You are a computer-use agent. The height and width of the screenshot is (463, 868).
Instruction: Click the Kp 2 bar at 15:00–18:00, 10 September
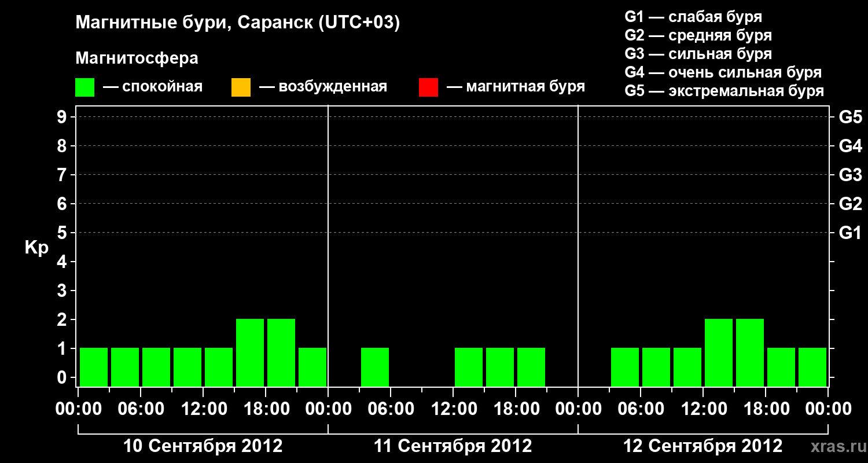point(250,352)
